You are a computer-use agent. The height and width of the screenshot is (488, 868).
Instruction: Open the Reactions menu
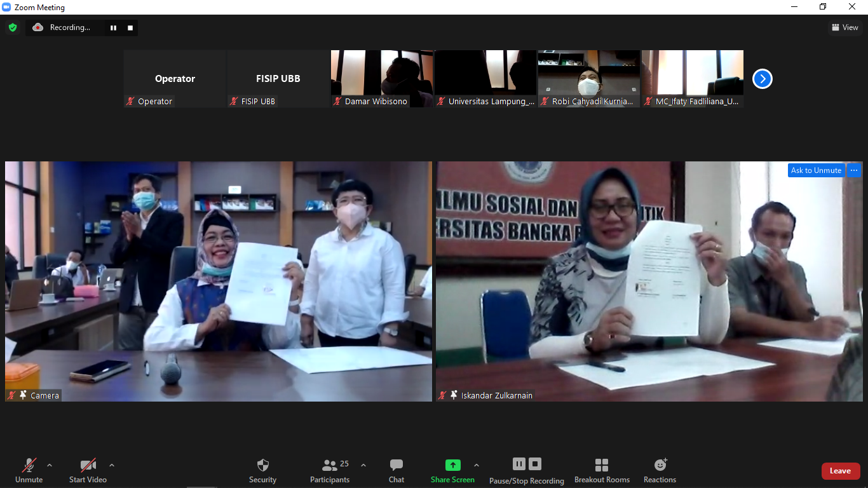(x=660, y=465)
